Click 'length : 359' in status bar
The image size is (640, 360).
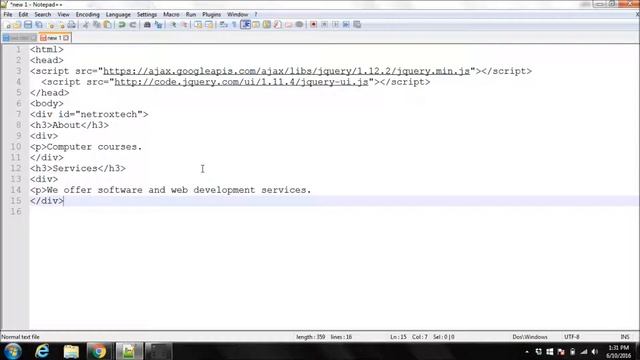point(311,337)
